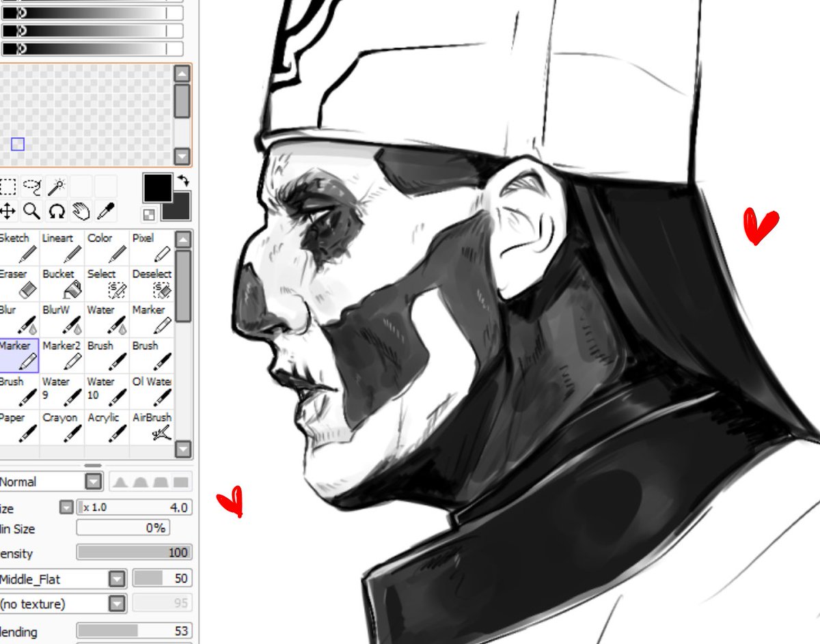Click the brush size 4.0 slider
820x644 pixels.
[x=134, y=507]
